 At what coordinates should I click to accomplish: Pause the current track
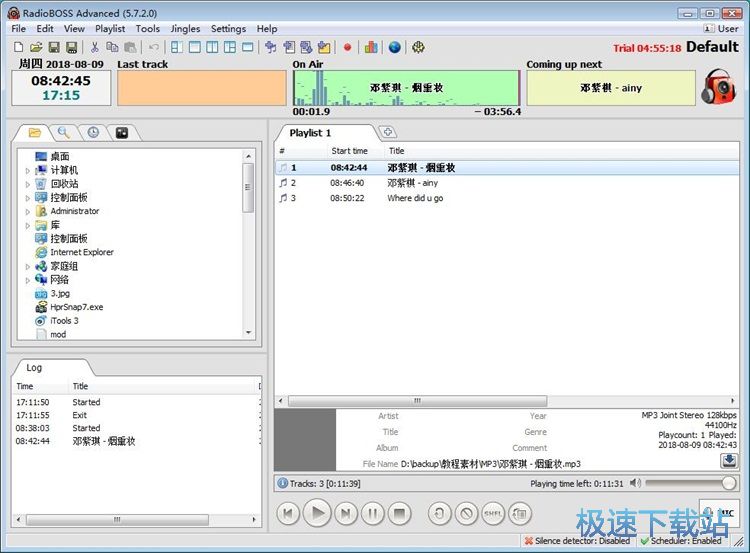pyautogui.click(x=372, y=514)
